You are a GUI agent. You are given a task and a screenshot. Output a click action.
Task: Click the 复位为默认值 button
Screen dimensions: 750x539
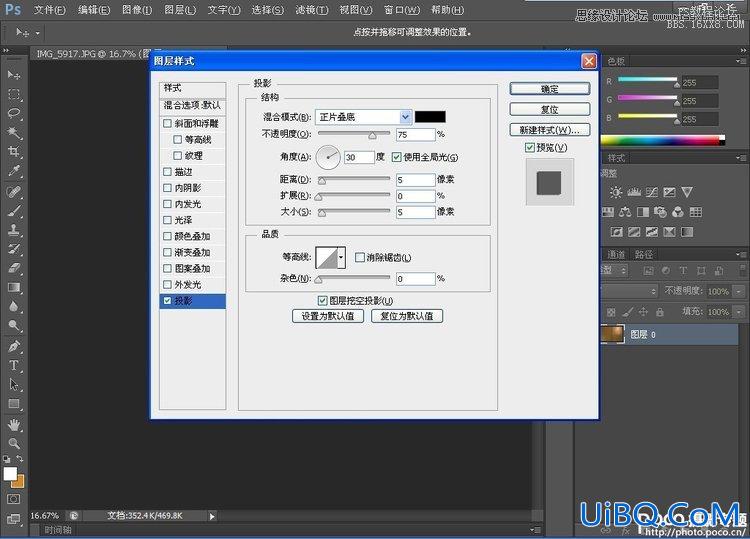(407, 316)
